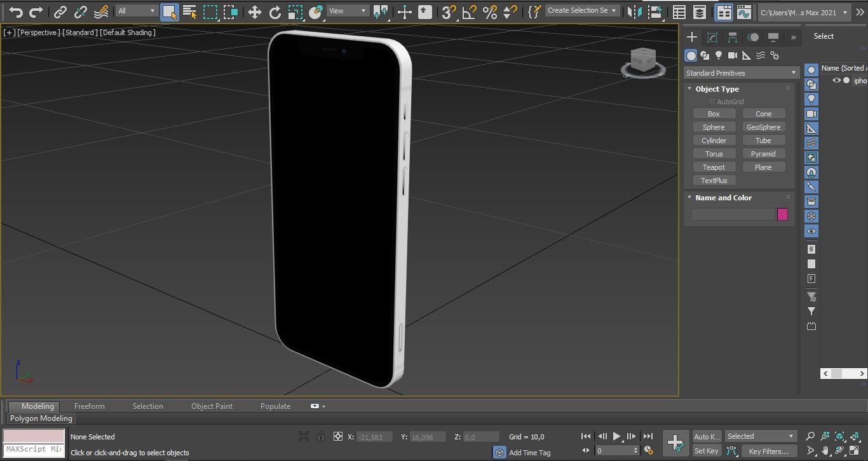
Task: Switch to the Modify command panel tab
Action: coord(712,38)
